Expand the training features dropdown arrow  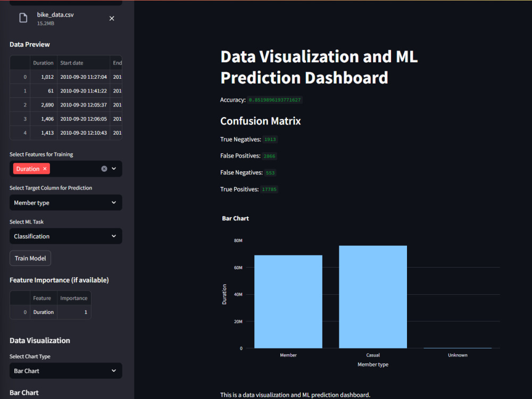point(114,169)
